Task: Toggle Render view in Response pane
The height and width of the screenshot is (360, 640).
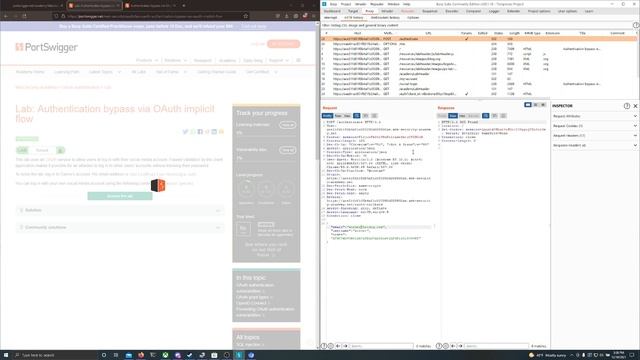Action: (x=473, y=116)
